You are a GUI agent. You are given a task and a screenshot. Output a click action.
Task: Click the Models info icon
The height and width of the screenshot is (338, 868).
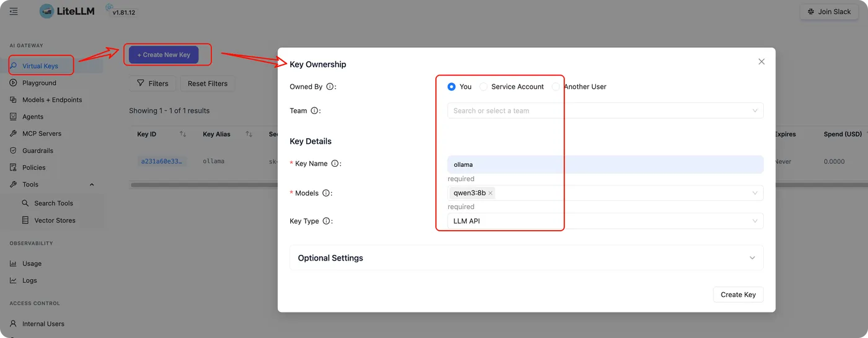point(326,193)
